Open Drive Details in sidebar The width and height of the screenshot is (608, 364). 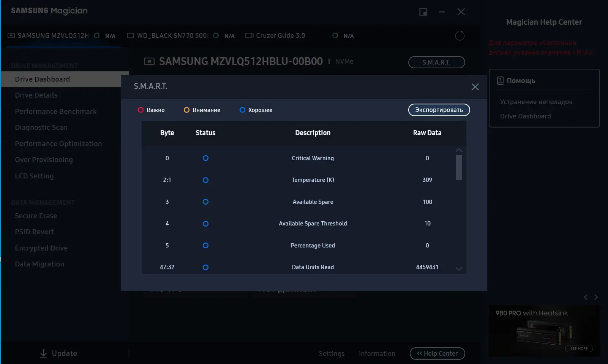point(36,95)
